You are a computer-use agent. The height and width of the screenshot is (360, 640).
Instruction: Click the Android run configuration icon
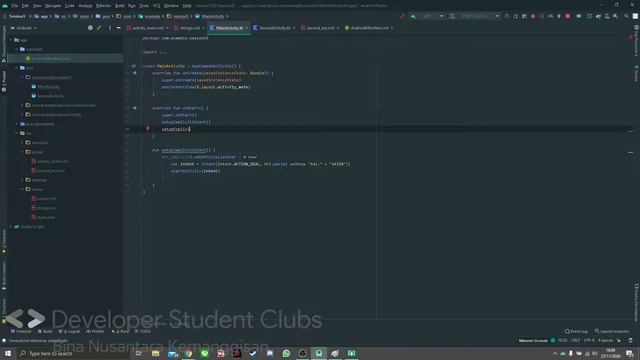[x=413, y=16]
